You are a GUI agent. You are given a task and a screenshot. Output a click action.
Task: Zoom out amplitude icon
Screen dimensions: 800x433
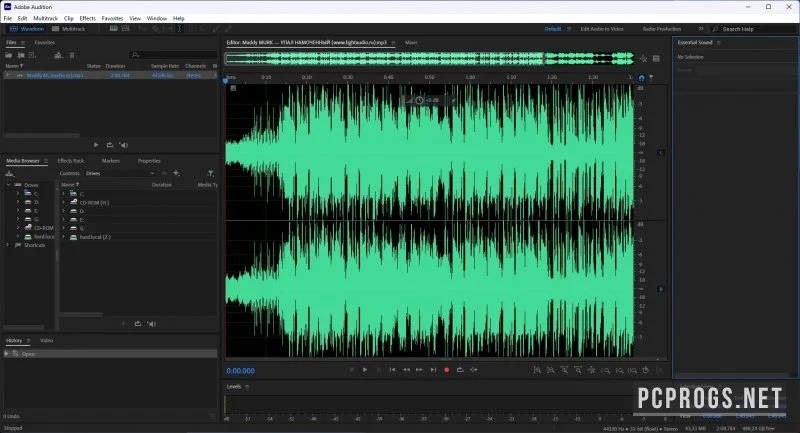[x=551, y=370]
